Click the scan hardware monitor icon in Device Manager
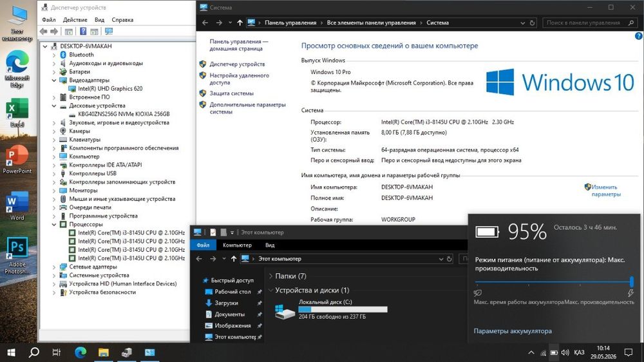Image resolution: width=644 pixels, height=362 pixels. [109, 31]
